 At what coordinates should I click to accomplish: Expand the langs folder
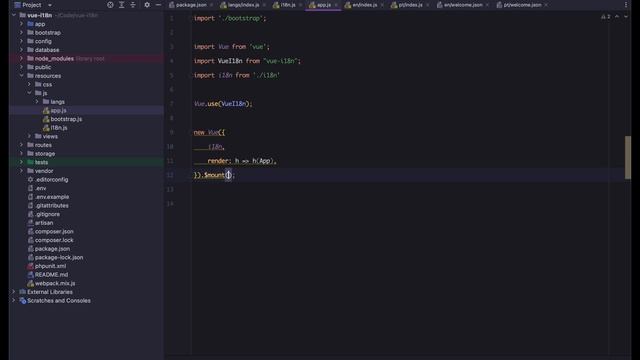[37, 102]
